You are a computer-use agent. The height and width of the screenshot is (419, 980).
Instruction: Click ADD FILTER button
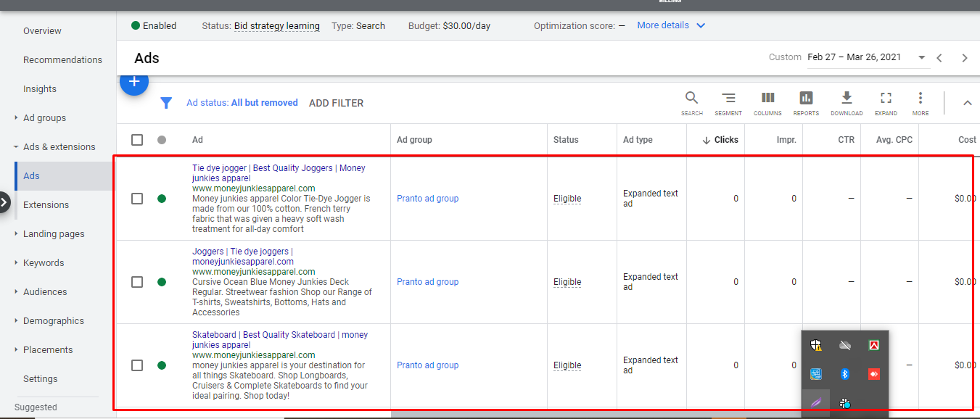[336, 103]
